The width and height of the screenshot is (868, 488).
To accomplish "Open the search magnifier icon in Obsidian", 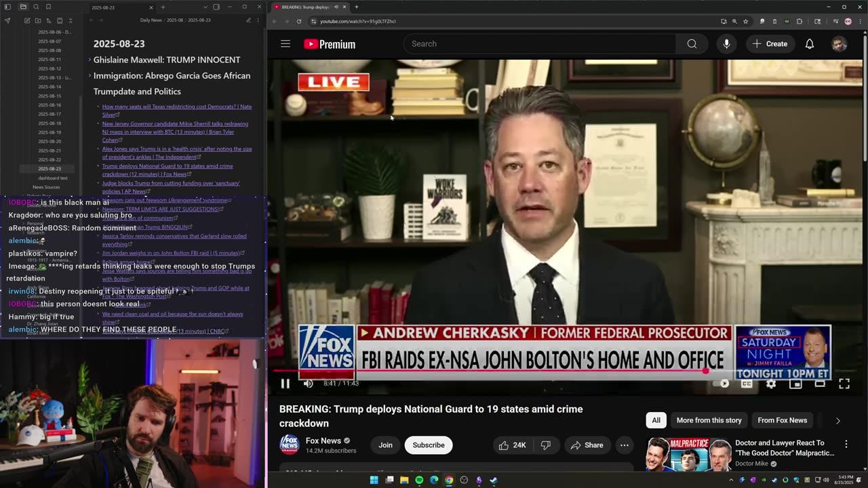I will coord(36,7).
